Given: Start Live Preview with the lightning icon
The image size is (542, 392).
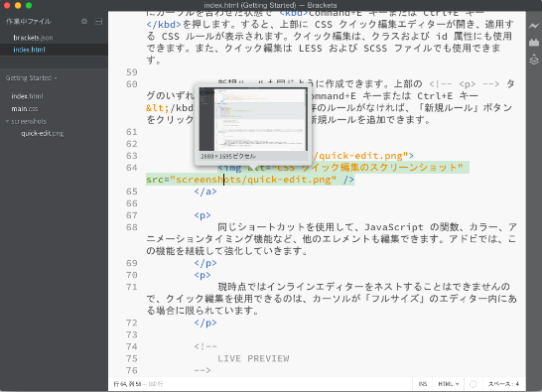Looking at the screenshot, I should (534, 26).
